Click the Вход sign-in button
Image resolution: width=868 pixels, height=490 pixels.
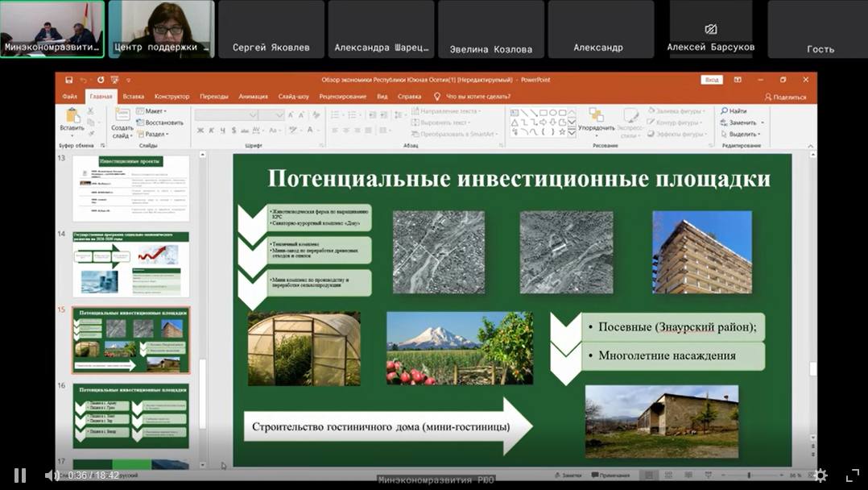[711, 80]
